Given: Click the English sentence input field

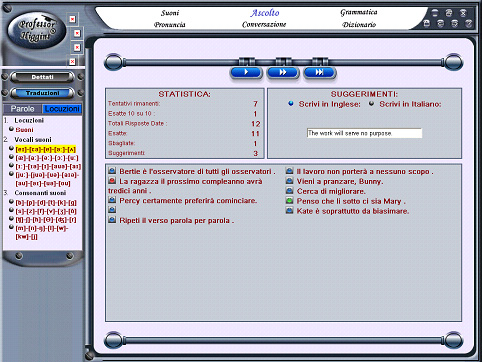Looking at the screenshot, I should click(x=364, y=133).
